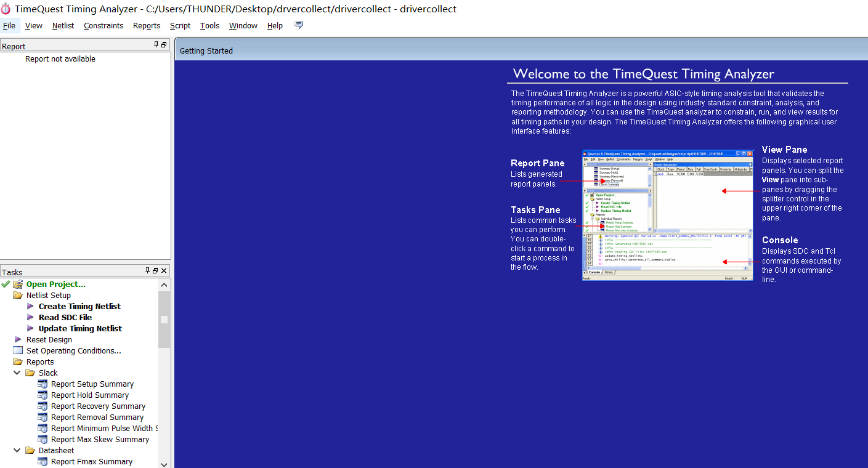Image resolution: width=868 pixels, height=468 pixels.
Task: Collapse the Datasheet folder
Action: point(17,450)
